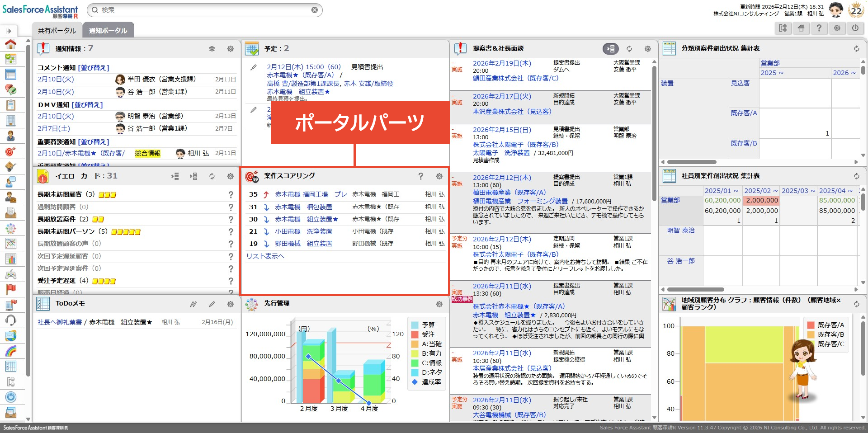
Task: Click the pencil edit icon in ToDoメモ
Action: coord(212,304)
